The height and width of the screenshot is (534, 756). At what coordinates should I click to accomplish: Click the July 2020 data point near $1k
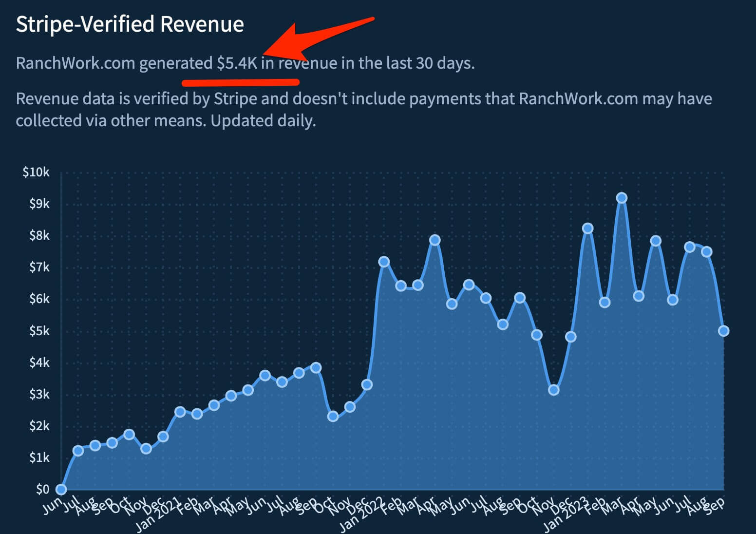78,451
